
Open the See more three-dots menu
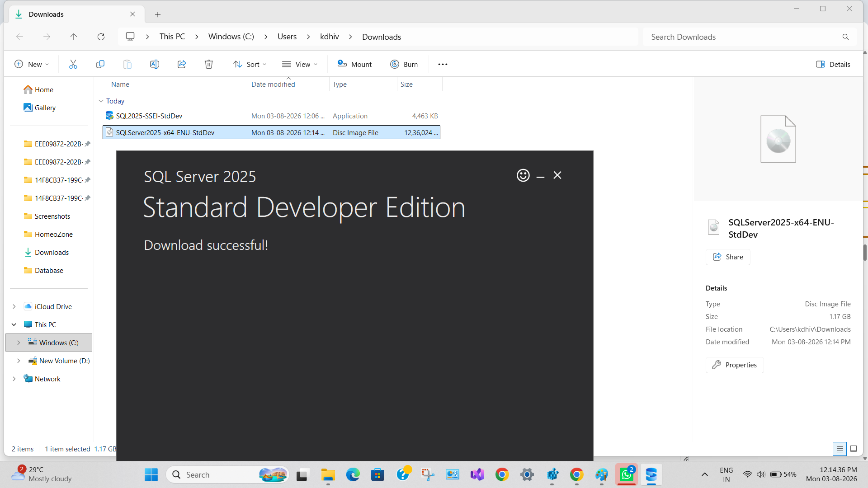tap(443, 64)
